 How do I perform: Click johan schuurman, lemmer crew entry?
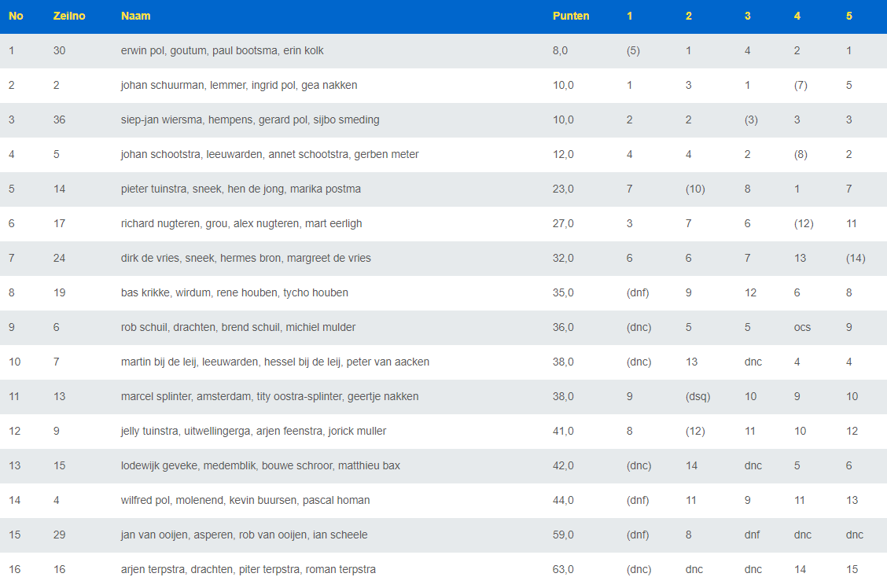tap(239, 85)
